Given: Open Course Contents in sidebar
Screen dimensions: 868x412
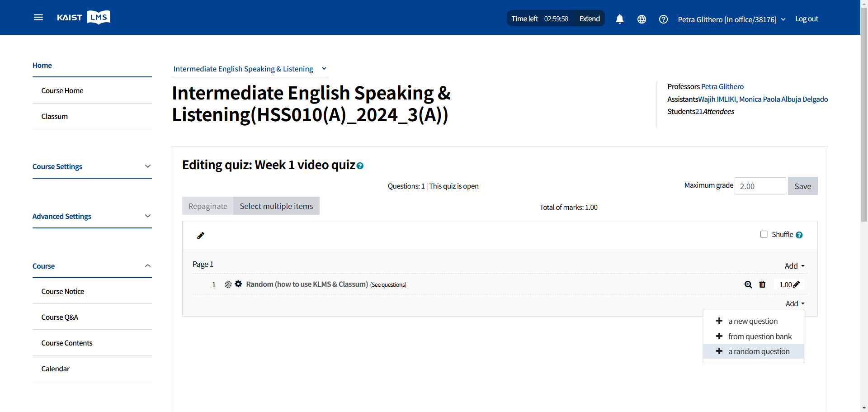Looking at the screenshot, I should coord(67,343).
